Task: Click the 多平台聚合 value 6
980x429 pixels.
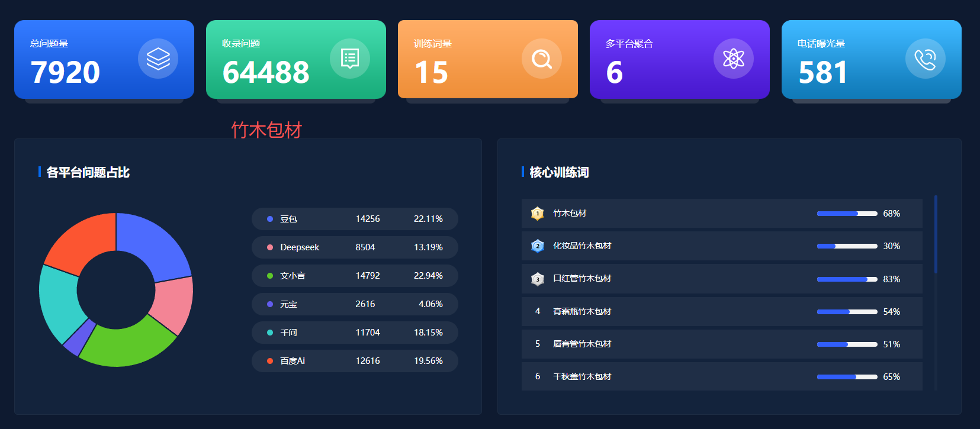Action: [x=615, y=72]
